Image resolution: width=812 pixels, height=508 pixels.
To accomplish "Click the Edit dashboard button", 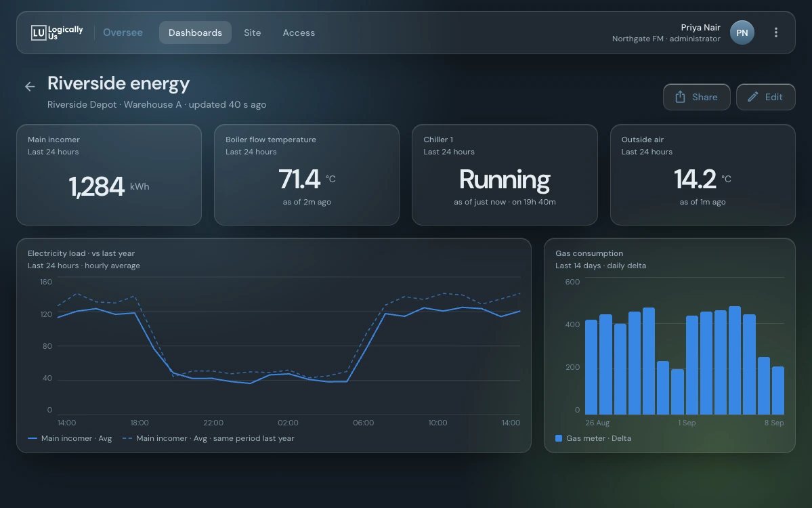I will (x=765, y=97).
